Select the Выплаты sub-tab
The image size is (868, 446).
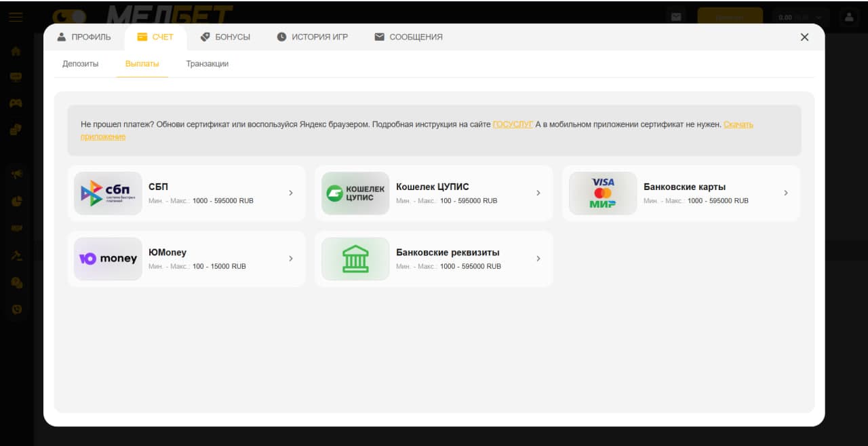click(142, 64)
